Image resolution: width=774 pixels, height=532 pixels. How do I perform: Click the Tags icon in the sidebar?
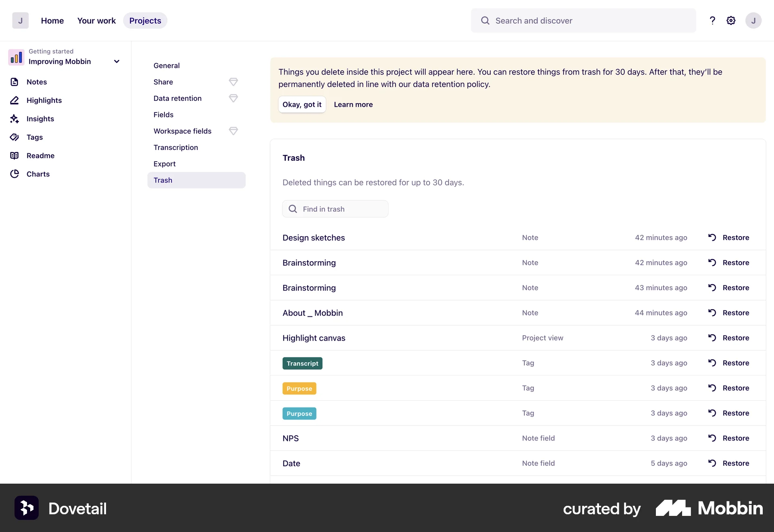coord(15,137)
